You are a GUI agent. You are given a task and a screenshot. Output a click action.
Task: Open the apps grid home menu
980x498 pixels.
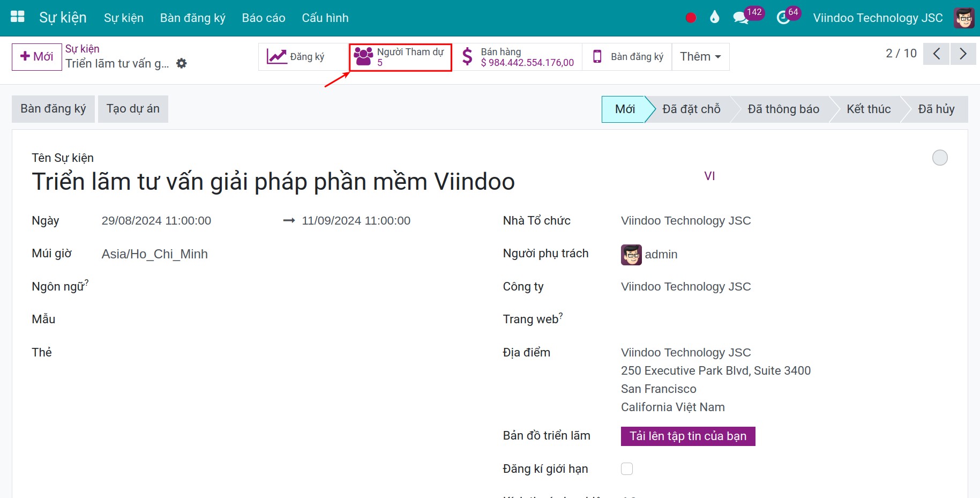[18, 17]
